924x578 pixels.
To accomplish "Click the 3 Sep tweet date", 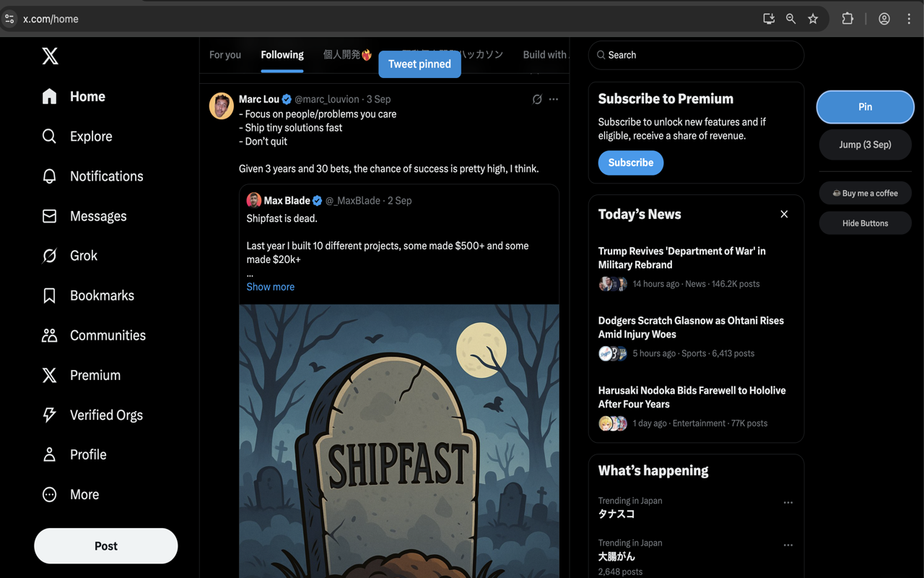I will (x=378, y=99).
